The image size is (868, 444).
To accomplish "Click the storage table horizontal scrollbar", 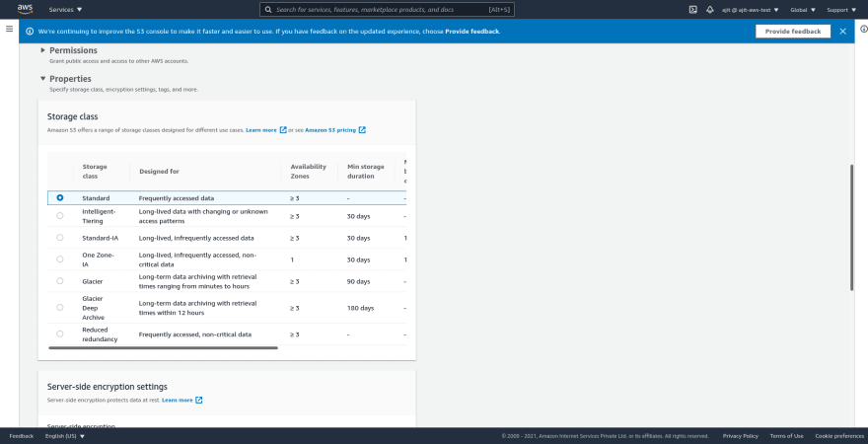I will click(x=164, y=348).
